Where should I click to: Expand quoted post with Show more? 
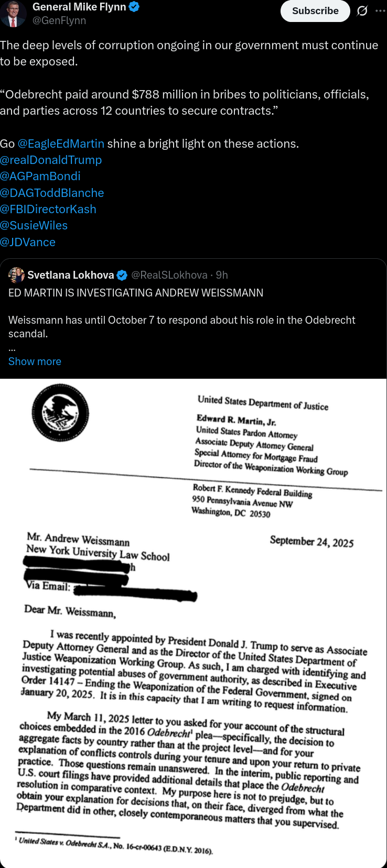[35, 361]
